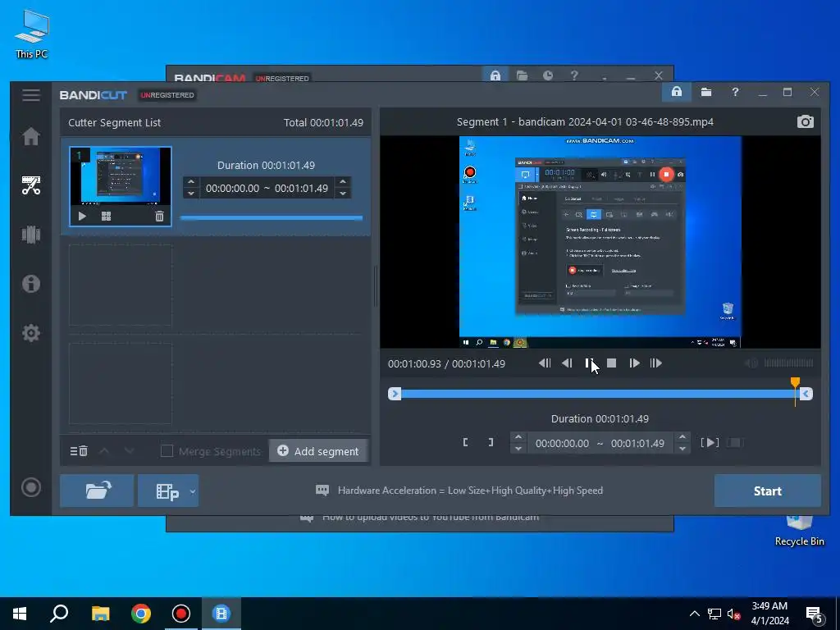The width and height of the screenshot is (840, 630).
Task: Open folder icon in Bandicam window
Action: click(522, 75)
